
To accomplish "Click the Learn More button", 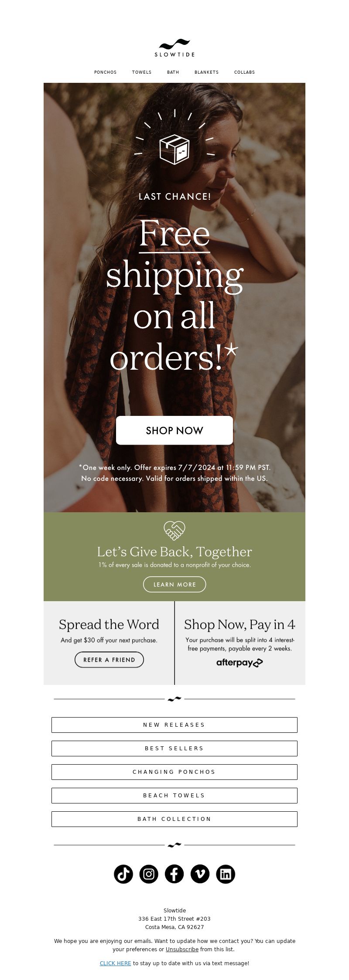I will pos(174,584).
